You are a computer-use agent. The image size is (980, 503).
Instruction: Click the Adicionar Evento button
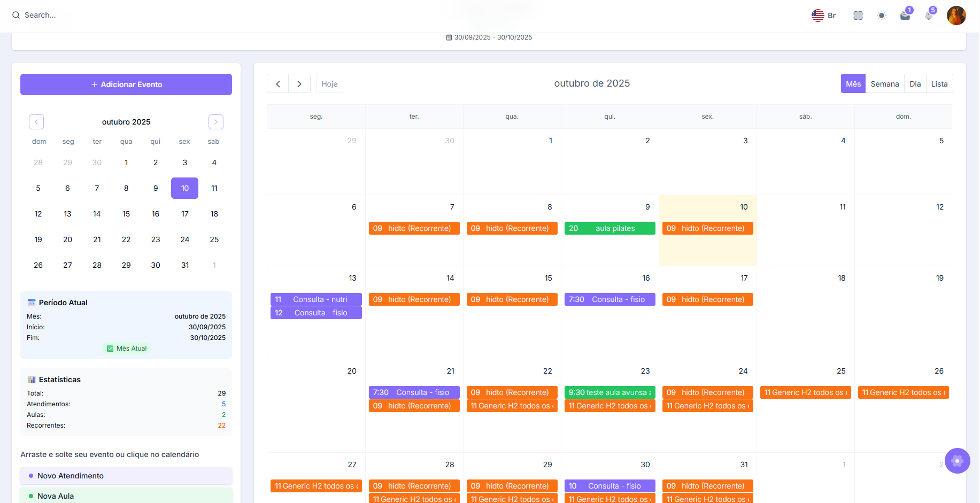[x=126, y=84]
